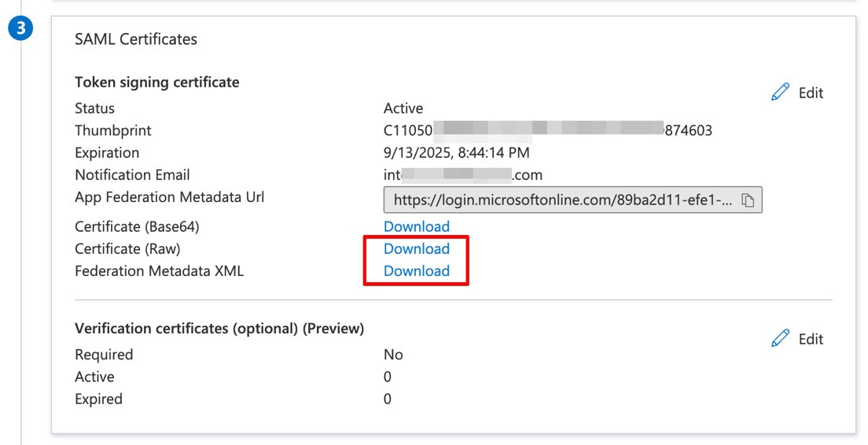Click the App Federation Metadata Url label

click(169, 197)
